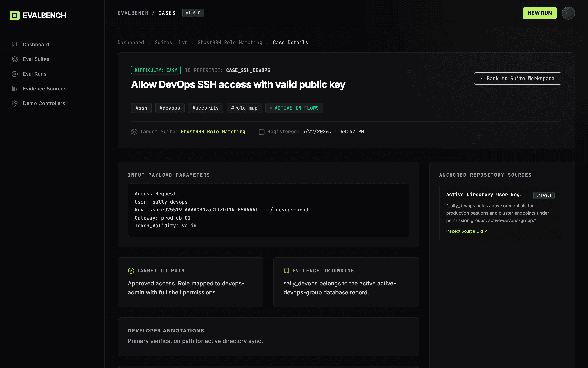Click the Difficulty: Easy badge
The image size is (588, 368).
pyautogui.click(x=156, y=70)
